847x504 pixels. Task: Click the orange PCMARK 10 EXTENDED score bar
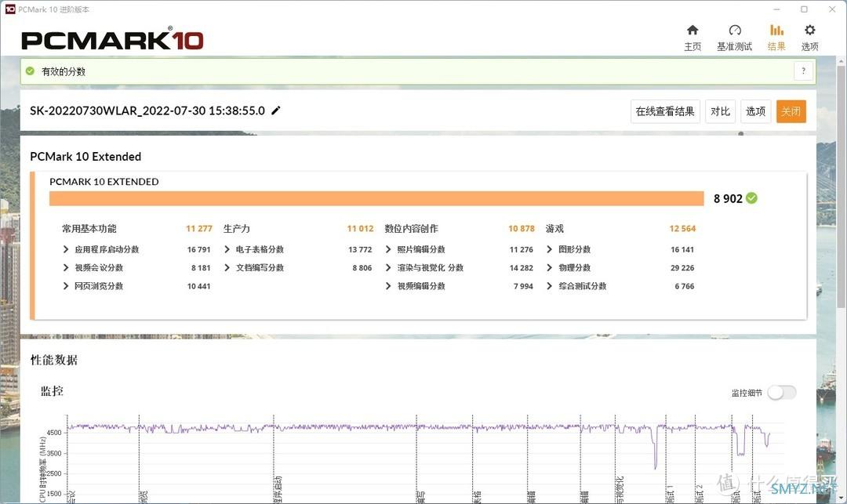coord(376,198)
